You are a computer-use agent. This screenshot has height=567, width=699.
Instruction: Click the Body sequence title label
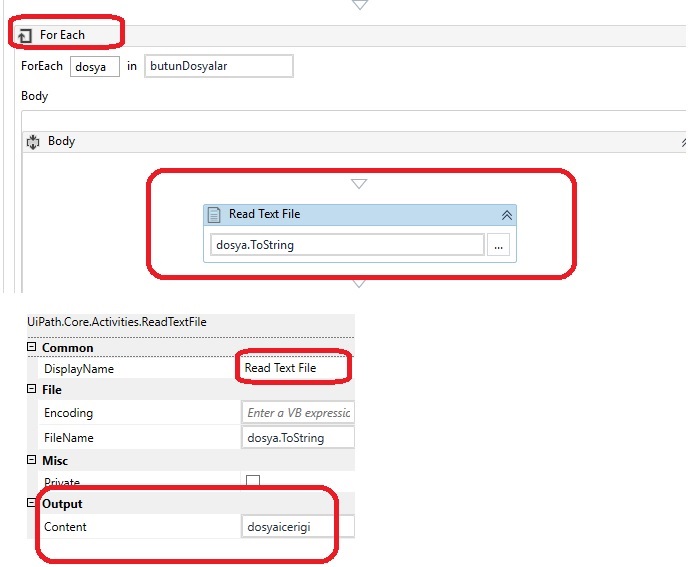[62, 141]
